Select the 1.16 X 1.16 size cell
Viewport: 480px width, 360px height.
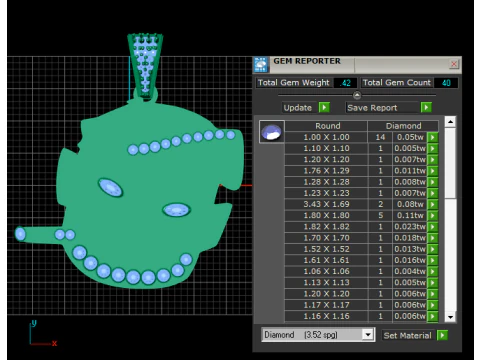click(326, 316)
